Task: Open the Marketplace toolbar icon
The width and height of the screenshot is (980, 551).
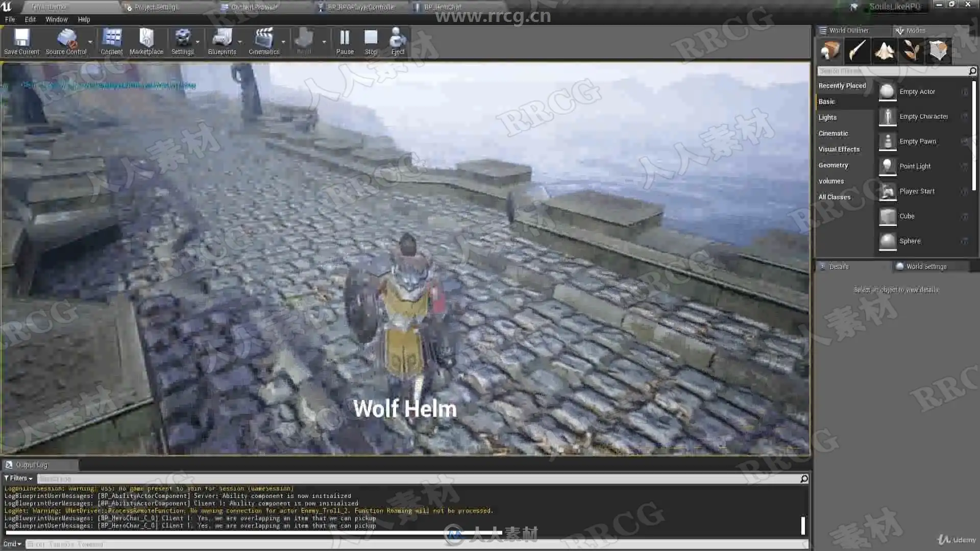Action: coord(146,38)
